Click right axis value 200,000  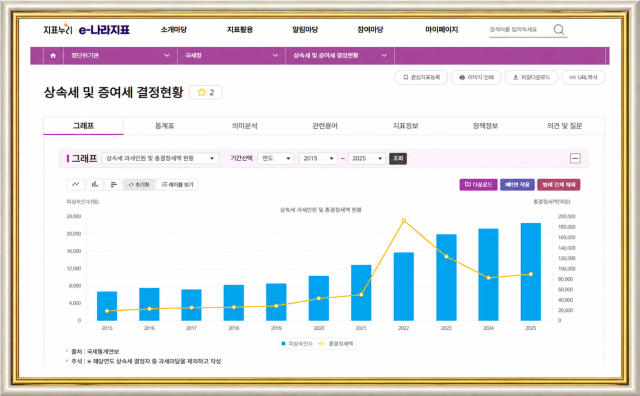(567, 216)
